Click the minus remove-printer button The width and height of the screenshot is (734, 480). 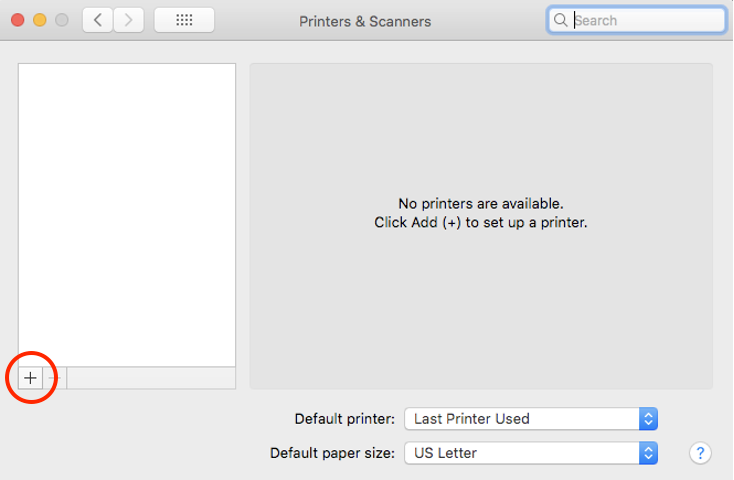click(55, 378)
